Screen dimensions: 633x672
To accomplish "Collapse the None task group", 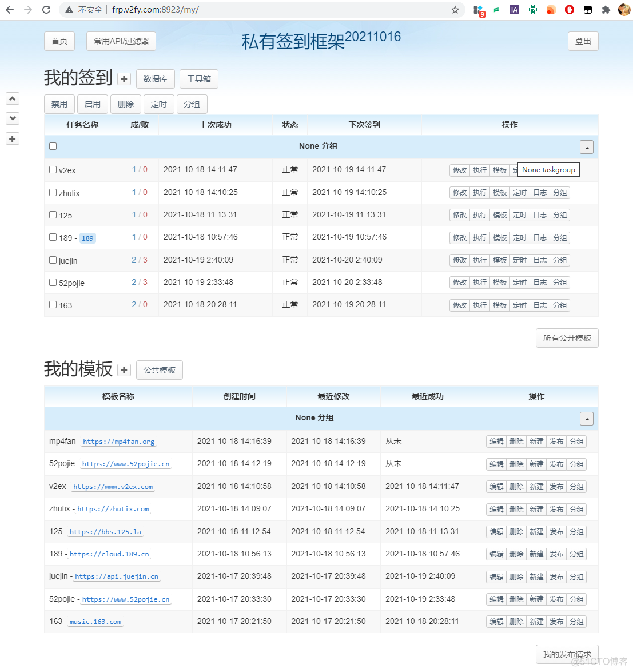I will (586, 147).
